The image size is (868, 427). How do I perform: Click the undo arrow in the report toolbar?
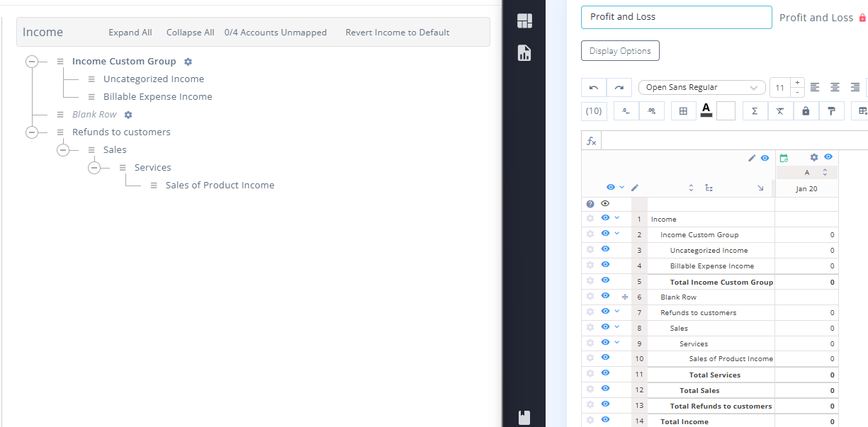[x=594, y=88]
